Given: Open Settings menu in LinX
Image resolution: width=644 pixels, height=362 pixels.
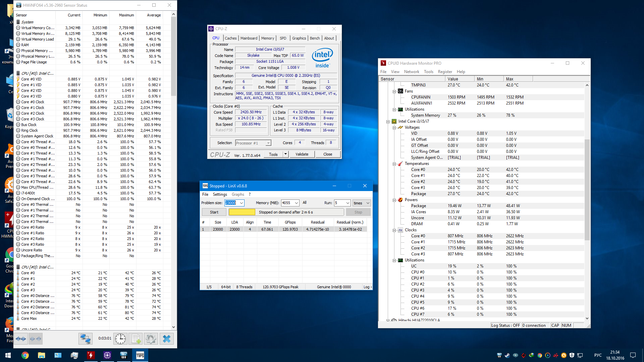Looking at the screenshot, I should 220,194.
